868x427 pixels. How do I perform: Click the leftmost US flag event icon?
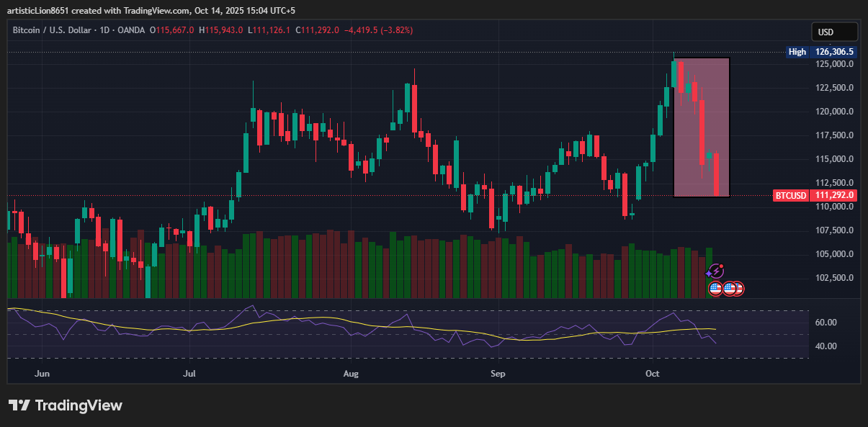(x=715, y=289)
